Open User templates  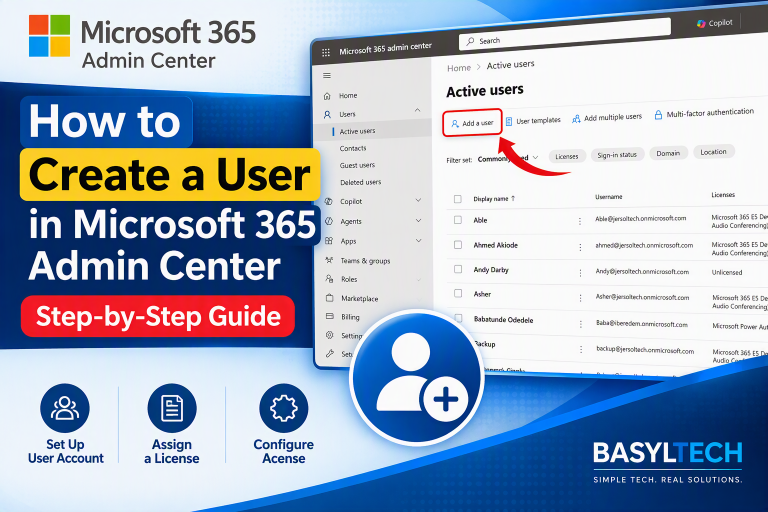533,121
